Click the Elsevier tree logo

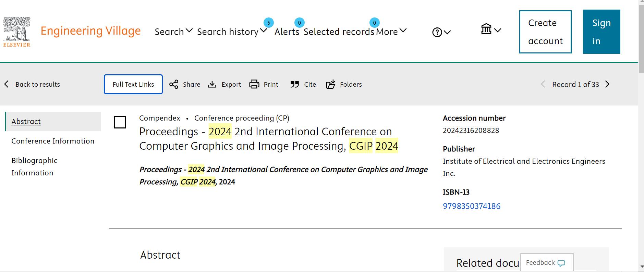click(17, 32)
